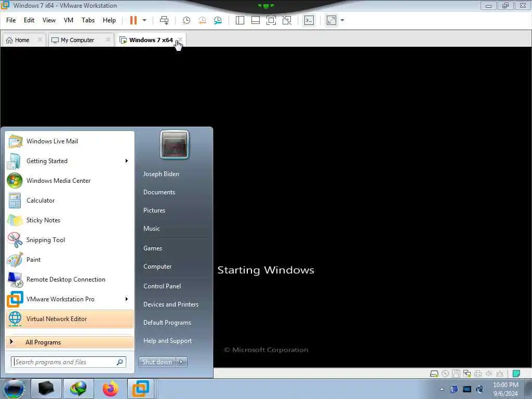Open Control Panel
The height and width of the screenshot is (399, 532).
point(162,286)
